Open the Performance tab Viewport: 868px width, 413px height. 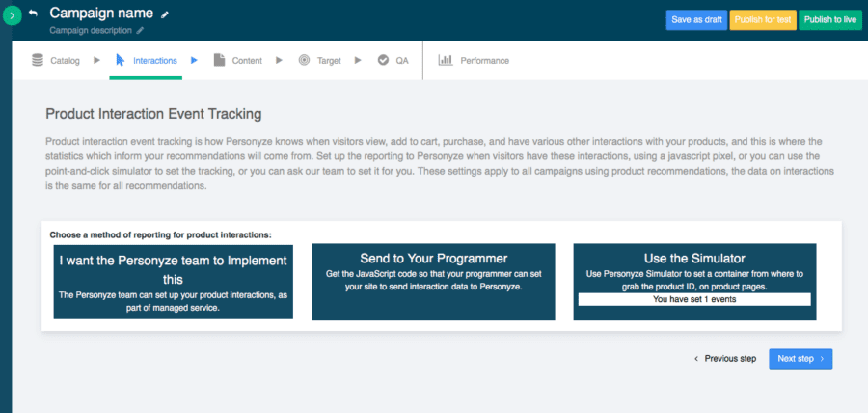coord(484,60)
